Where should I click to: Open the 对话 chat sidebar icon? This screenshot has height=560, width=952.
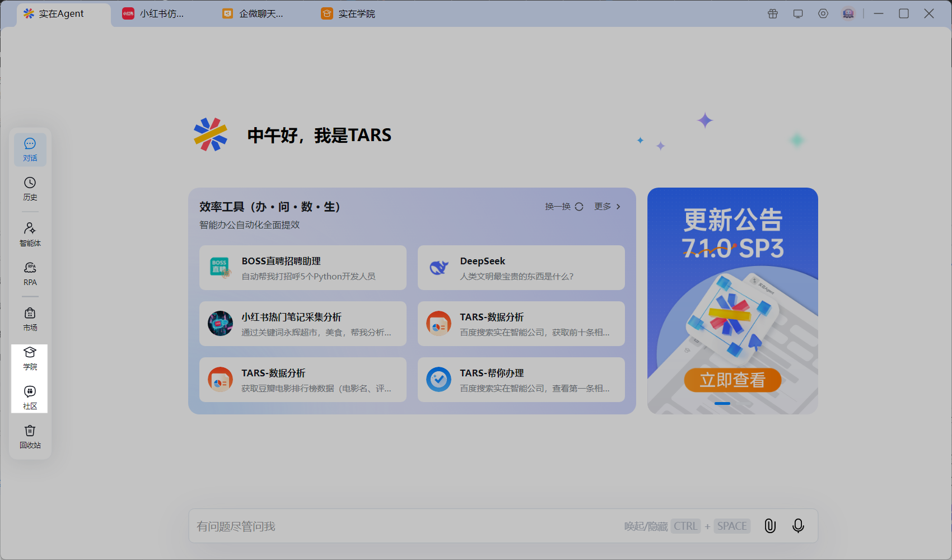[30, 150]
